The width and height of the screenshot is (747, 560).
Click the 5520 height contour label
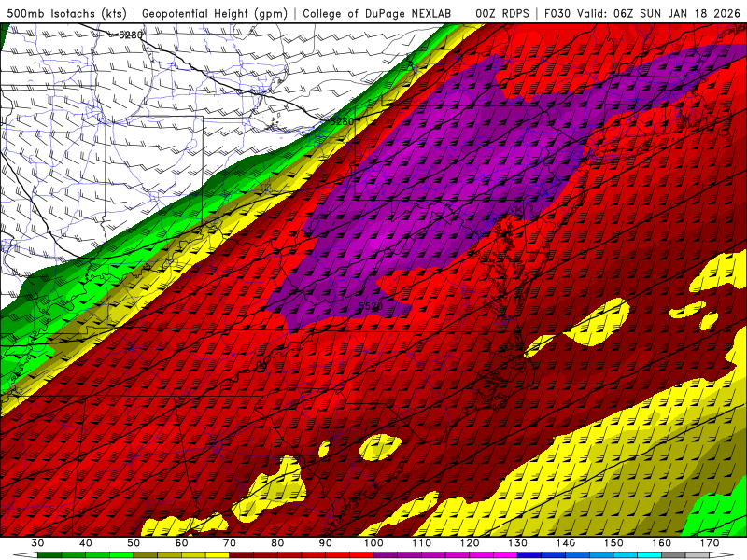tap(370, 306)
